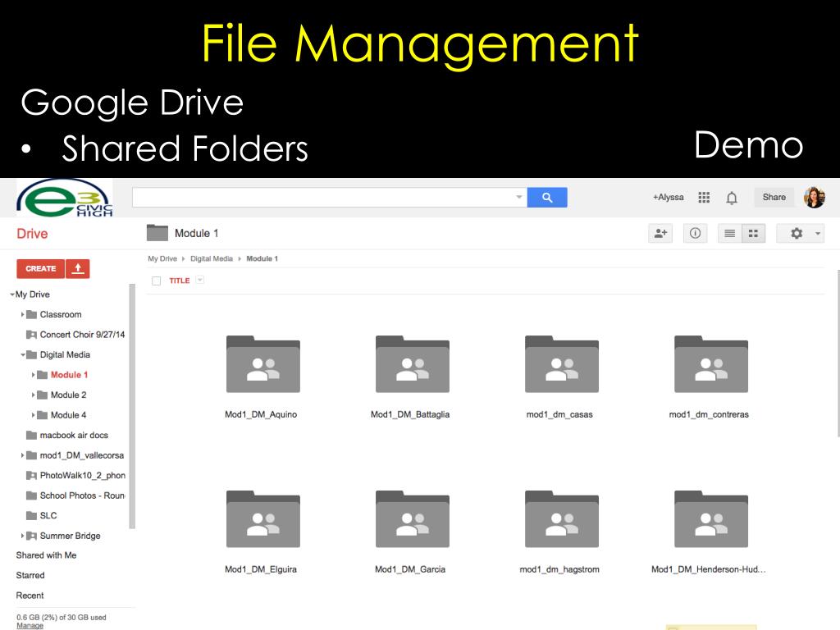Click the e3 Civic High logo
The width and height of the screenshot is (840, 630).
64,198
